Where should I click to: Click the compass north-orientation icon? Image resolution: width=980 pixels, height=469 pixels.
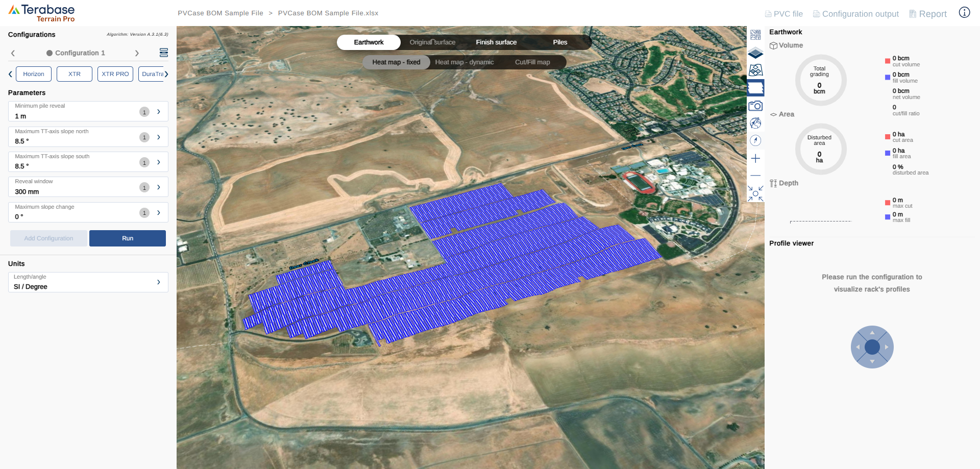(755, 140)
